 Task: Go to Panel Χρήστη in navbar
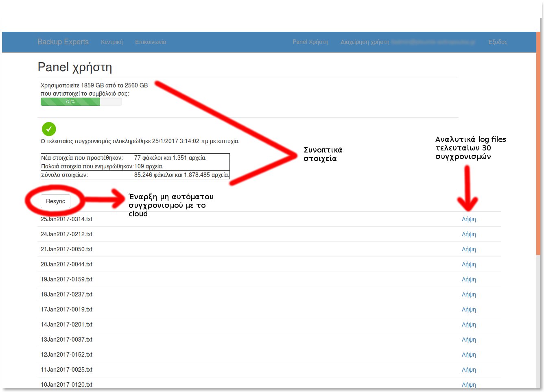tap(310, 42)
